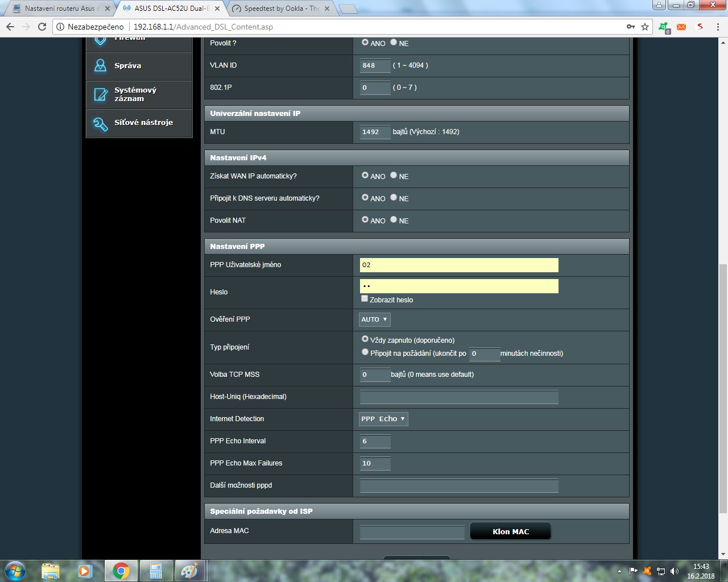Click the scrollbar up arrow
The width and height of the screenshot is (728, 582).
(x=723, y=42)
